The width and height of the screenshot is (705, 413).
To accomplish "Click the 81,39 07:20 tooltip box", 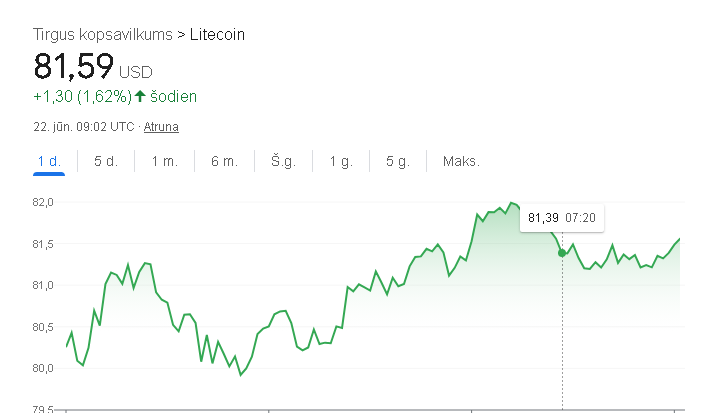I will [x=562, y=218].
